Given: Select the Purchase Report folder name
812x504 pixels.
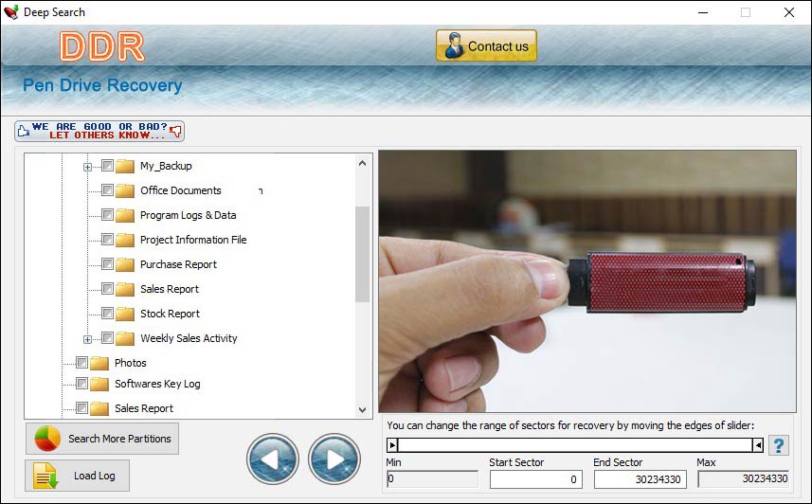Looking at the screenshot, I should tap(178, 264).
